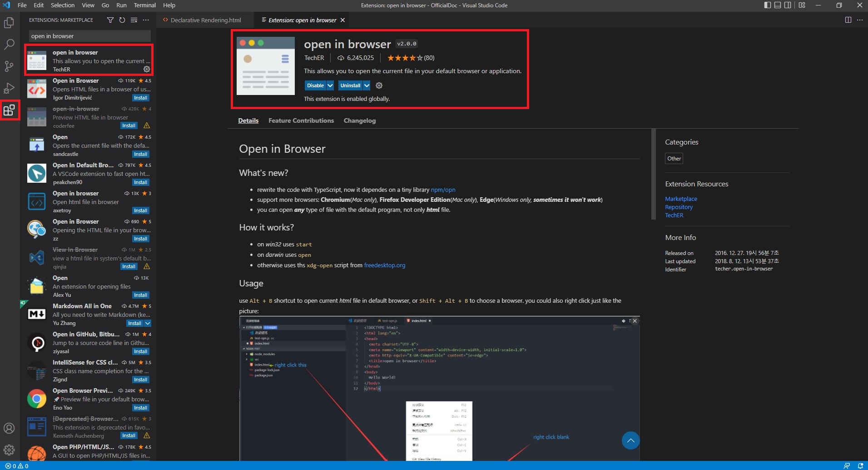Customize layout icon in title bar
The image size is (868, 470).
[802, 5]
